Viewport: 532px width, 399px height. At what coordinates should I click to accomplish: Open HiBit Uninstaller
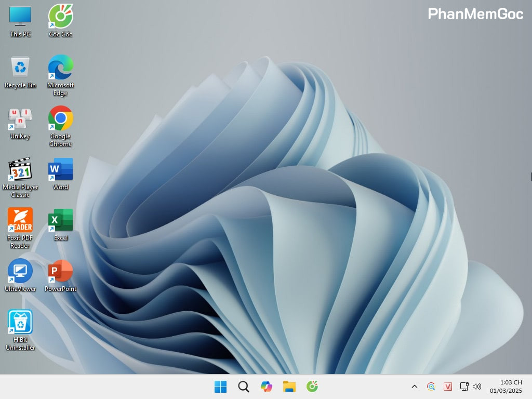click(x=20, y=322)
